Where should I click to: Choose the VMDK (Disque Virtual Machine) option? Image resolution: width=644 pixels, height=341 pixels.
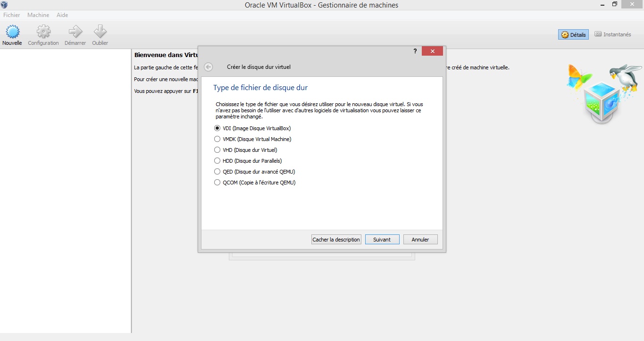pos(253,139)
